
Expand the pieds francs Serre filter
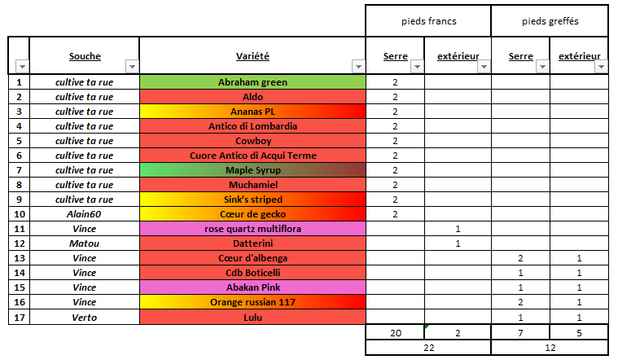point(417,67)
